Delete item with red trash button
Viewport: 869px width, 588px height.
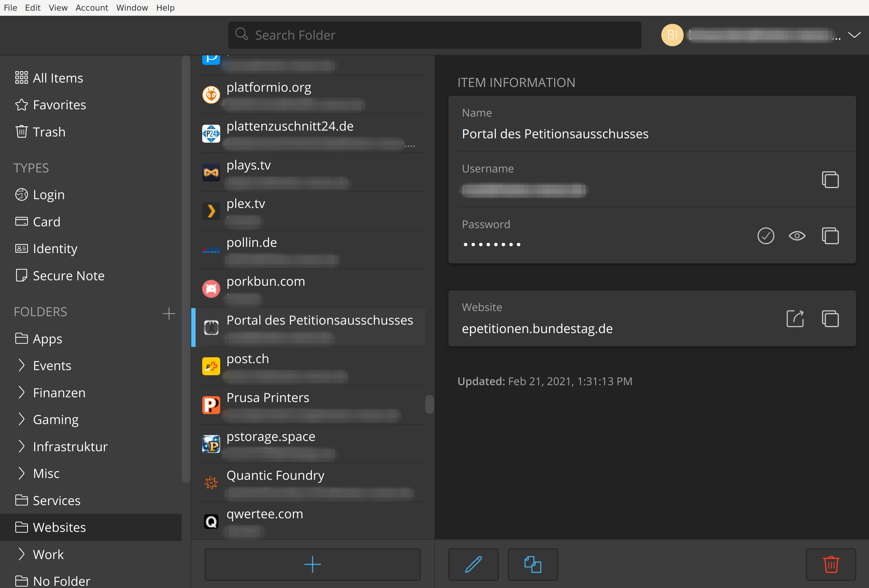830,564
